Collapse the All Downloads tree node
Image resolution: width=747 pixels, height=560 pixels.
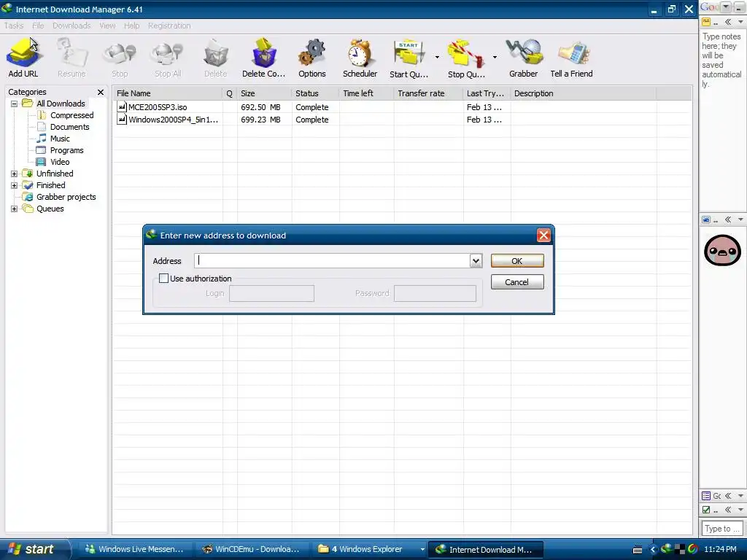pos(15,104)
